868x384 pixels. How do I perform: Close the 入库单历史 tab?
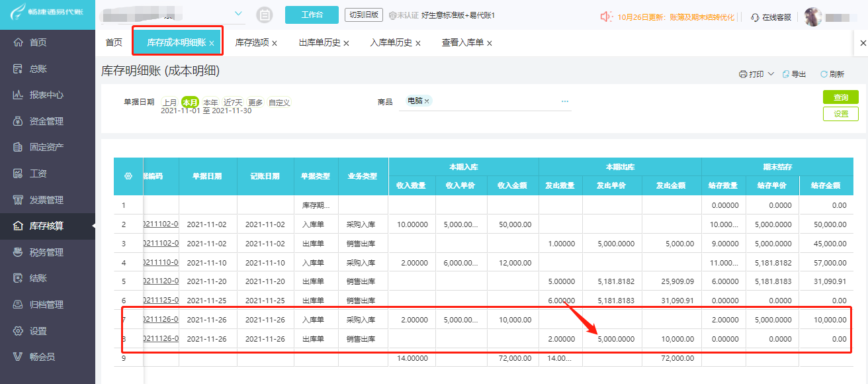click(x=418, y=43)
